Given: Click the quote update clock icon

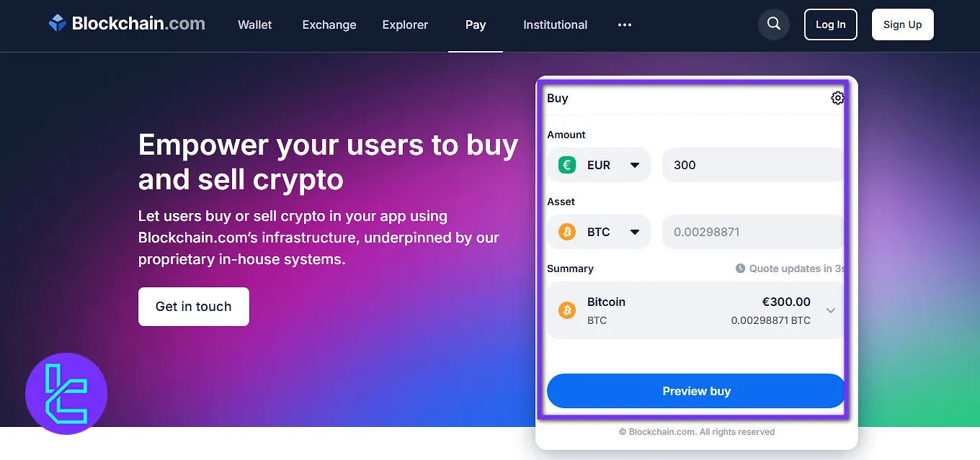Looking at the screenshot, I should point(740,269).
